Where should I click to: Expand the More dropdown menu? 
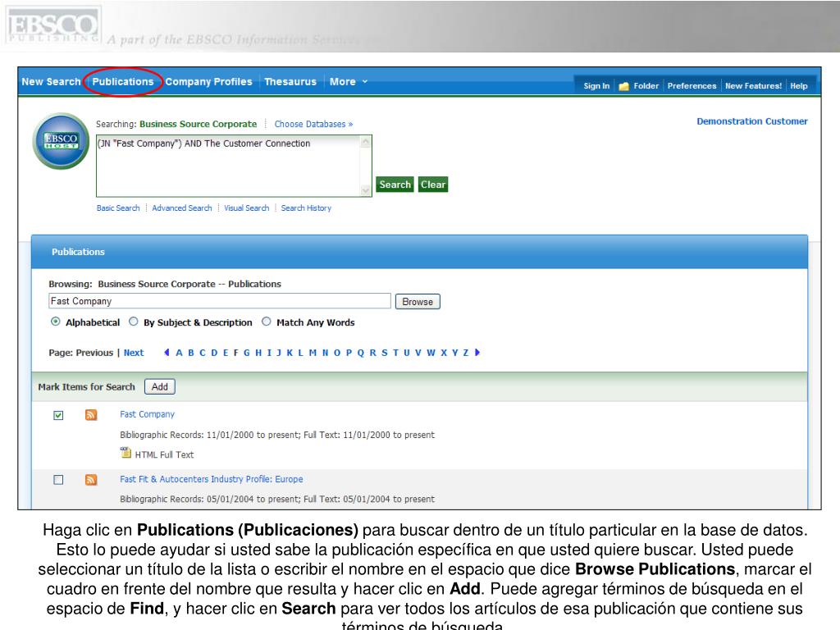[349, 82]
